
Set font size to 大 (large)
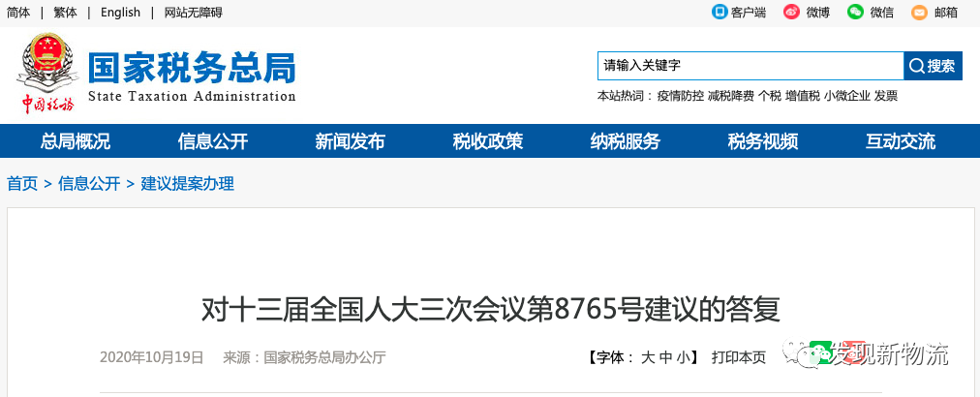(x=648, y=357)
